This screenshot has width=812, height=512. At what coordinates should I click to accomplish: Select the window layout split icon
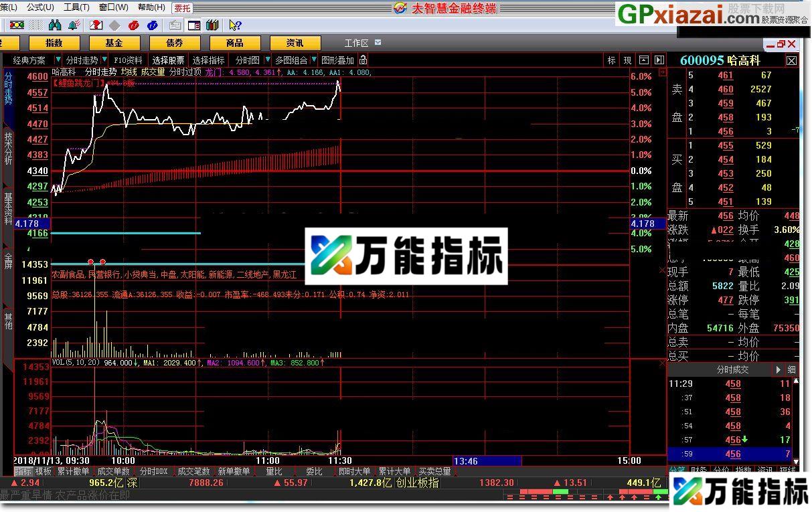tap(193, 25)
